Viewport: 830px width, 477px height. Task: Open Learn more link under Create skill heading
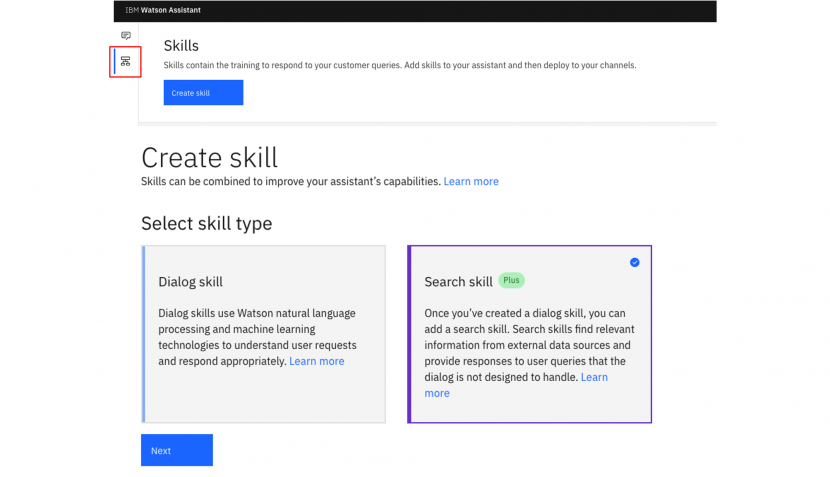(x=471, y=181)
